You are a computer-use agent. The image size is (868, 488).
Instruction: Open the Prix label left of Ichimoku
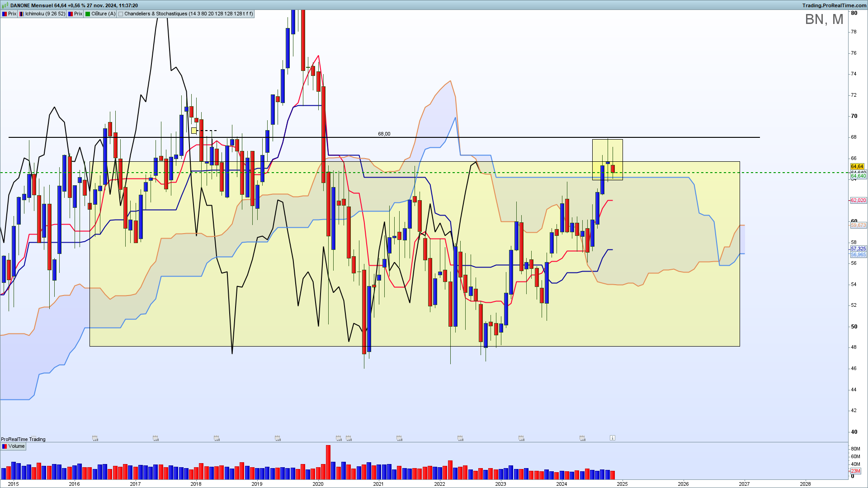pyautogui.click(x=12, y=14)
